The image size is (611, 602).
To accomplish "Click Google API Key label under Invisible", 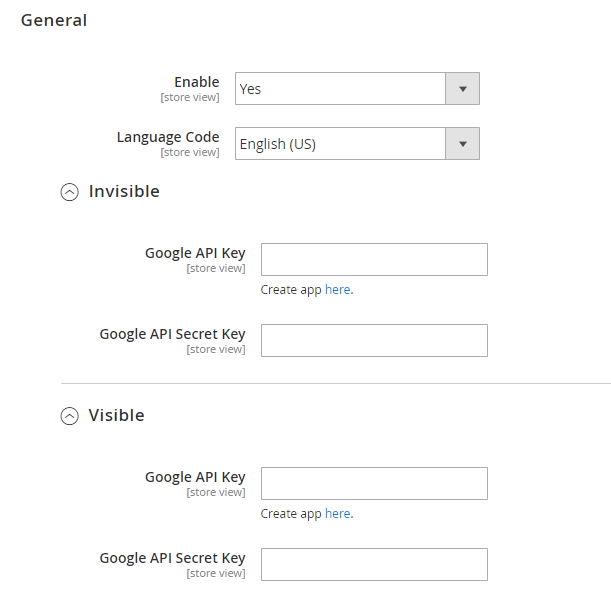I will coord(195,253).
